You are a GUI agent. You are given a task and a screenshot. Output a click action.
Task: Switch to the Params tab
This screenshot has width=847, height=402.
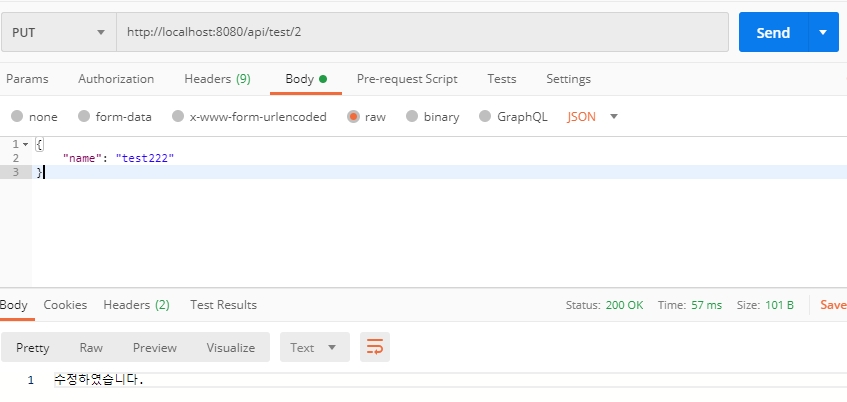click(27, 79)
